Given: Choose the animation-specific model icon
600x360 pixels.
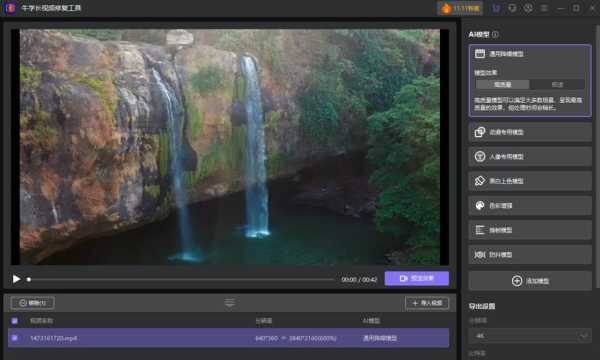Looking at the screenshot, I should tap(479, 132).
